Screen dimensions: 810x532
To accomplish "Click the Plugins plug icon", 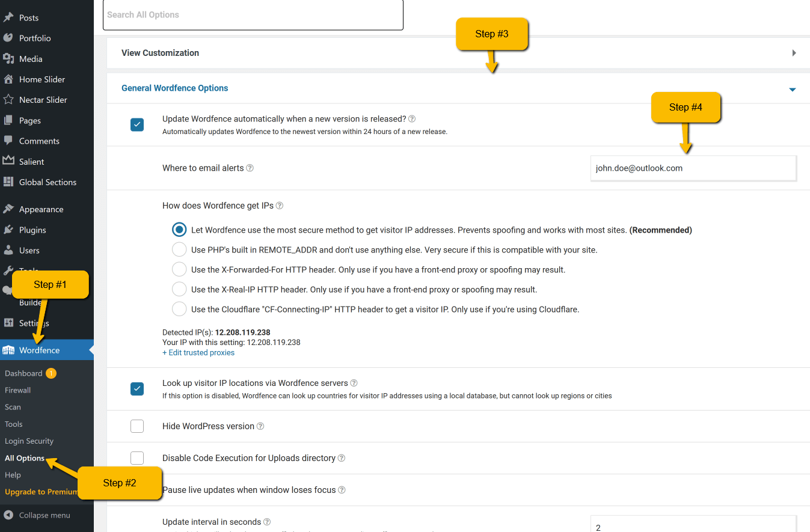I will click(x=8, y=230).
